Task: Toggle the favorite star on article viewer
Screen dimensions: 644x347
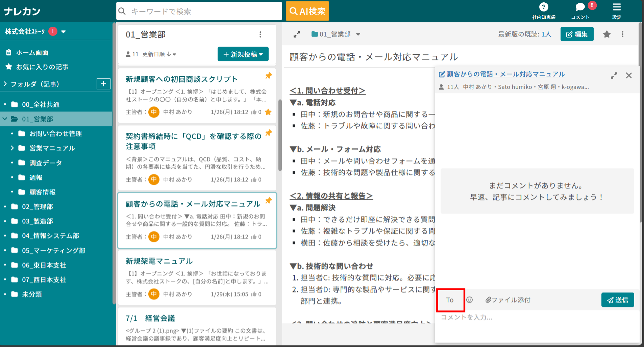Action: 607,34
